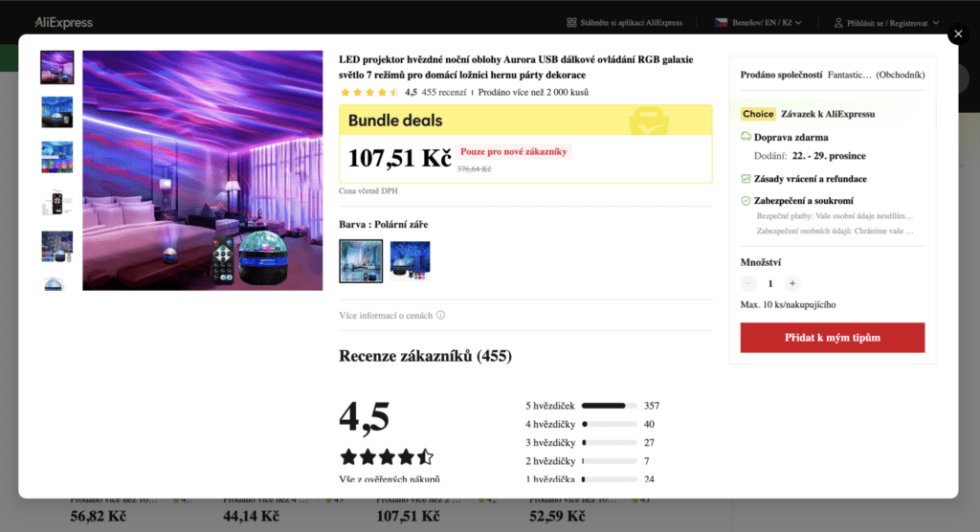980x532 pixels.
Task: Select the first product gallery thumbnail
Action: 57,67
